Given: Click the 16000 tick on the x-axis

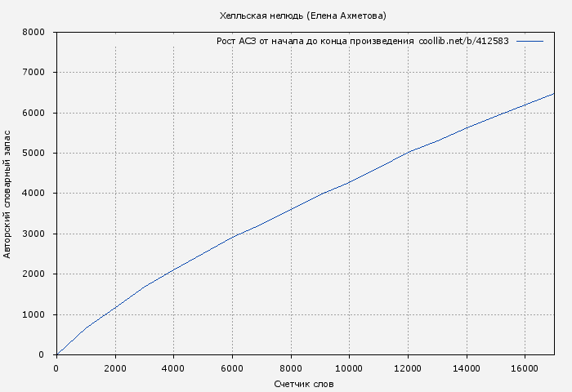Looking at the screenshot, I should point(524,367).
